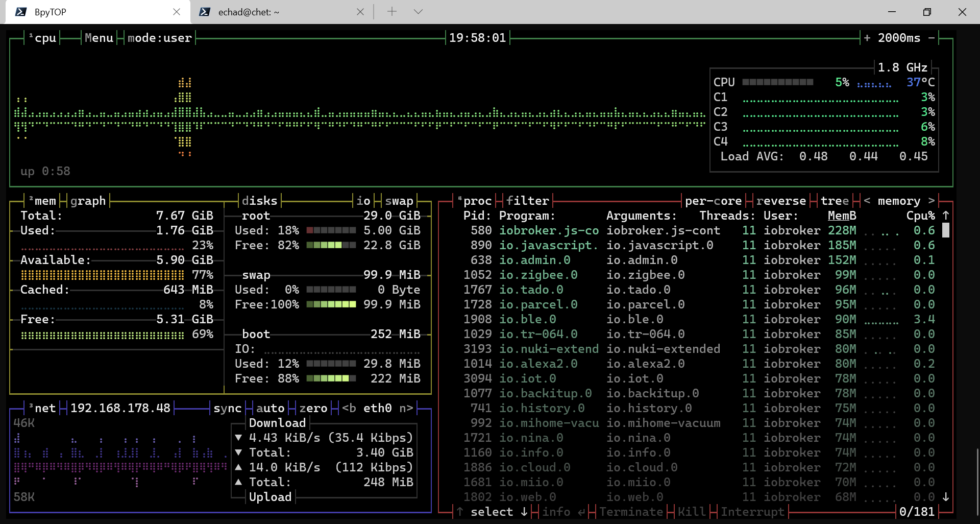This screenshot has height=524, width=980.
Task: Select previous network interface with <b
Action: click(349, 408)
